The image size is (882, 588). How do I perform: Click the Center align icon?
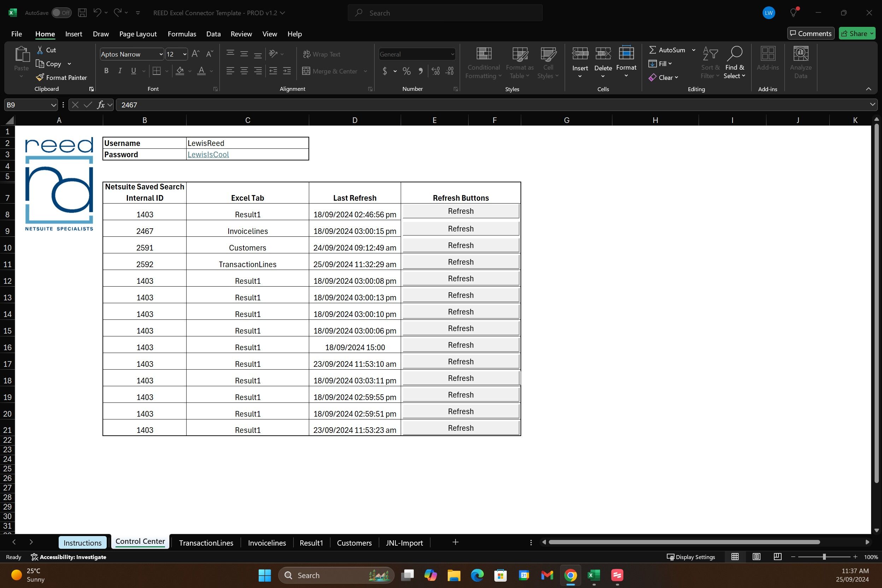tap(244, 71)
